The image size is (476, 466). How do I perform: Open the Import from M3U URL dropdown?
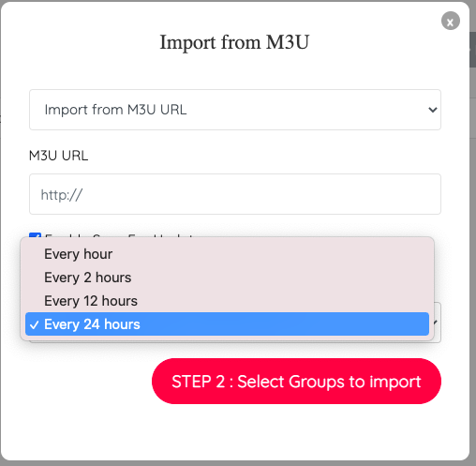point(235,110)
